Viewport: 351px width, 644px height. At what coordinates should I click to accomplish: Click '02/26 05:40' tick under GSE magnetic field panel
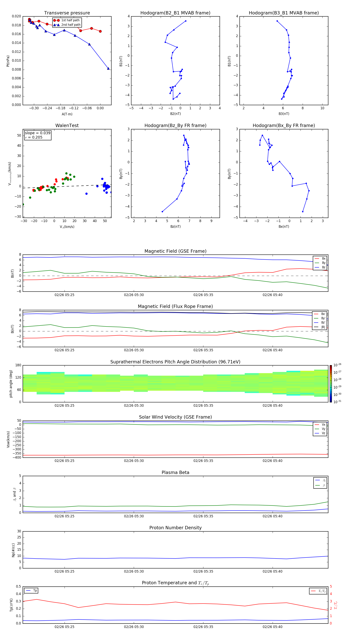pyautogui.click(x=273, y=295)
